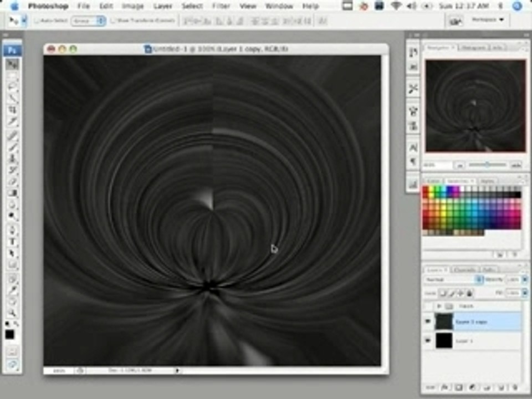Select the Move tool
Viewport: 532px width, 399px height.
tap(13, 64)
